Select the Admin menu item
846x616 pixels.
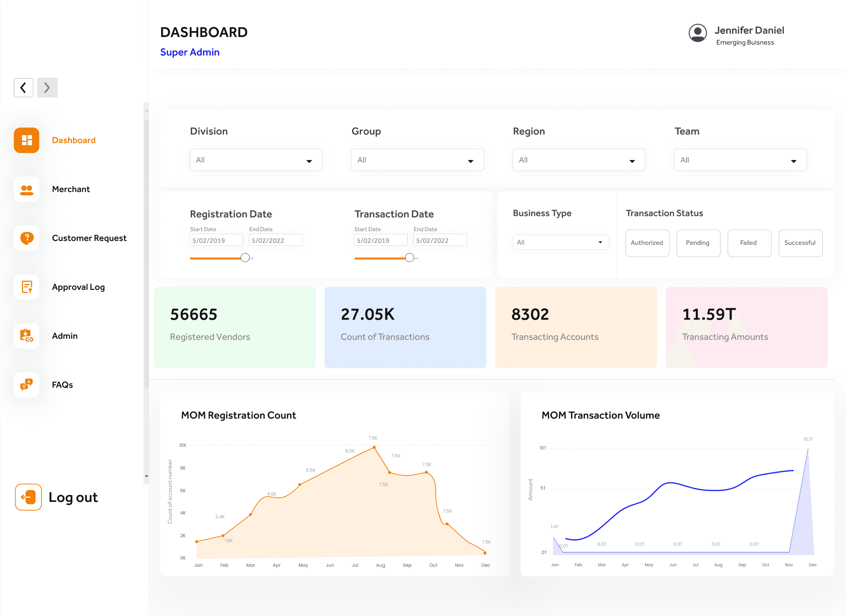click(65, 336)
